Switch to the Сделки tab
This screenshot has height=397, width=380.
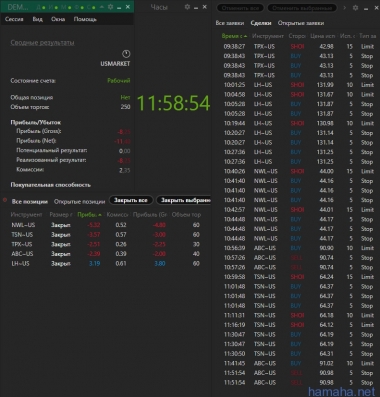261,23
